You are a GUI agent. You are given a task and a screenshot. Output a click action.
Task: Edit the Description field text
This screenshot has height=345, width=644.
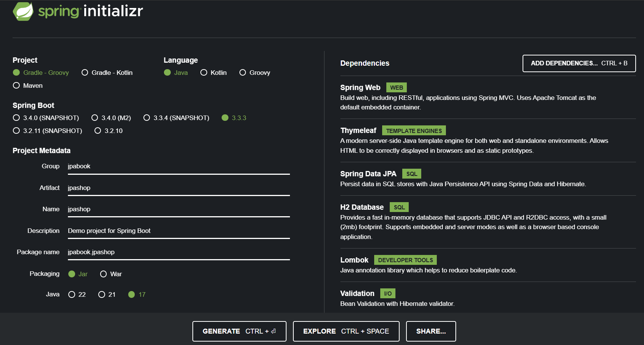click(x=179, y=231)
